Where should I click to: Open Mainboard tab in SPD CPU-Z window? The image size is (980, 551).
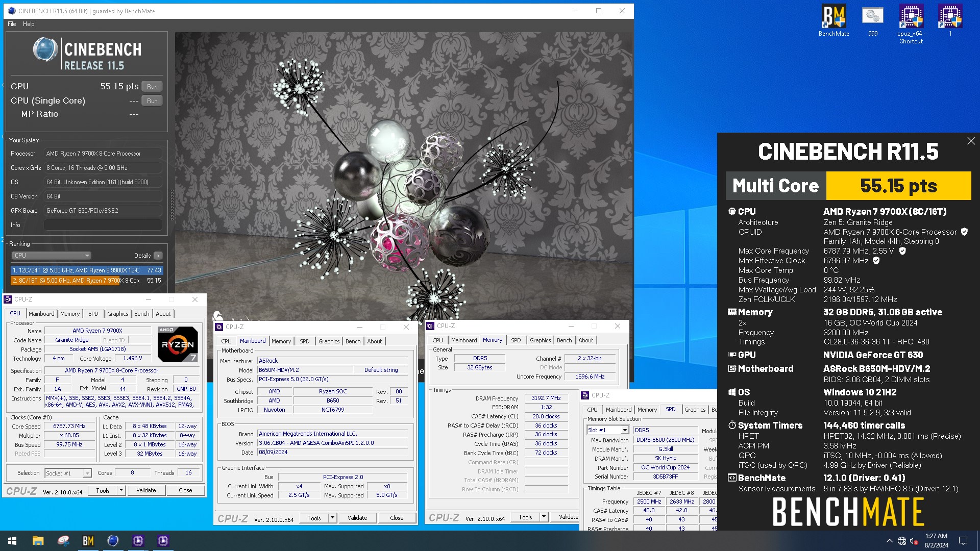tap(619, 410)
